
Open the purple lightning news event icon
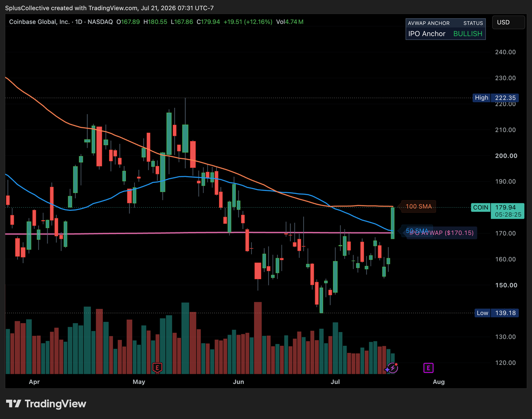coord(391,368)
